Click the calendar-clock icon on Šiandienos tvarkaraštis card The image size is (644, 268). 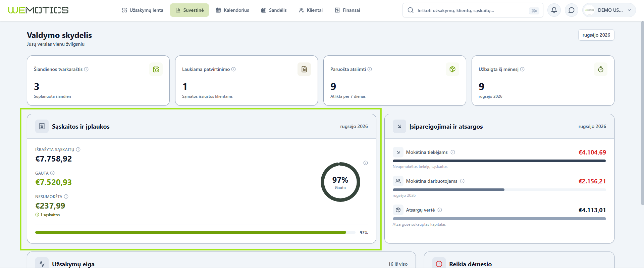pyautogui.click(x=156, y=69)
